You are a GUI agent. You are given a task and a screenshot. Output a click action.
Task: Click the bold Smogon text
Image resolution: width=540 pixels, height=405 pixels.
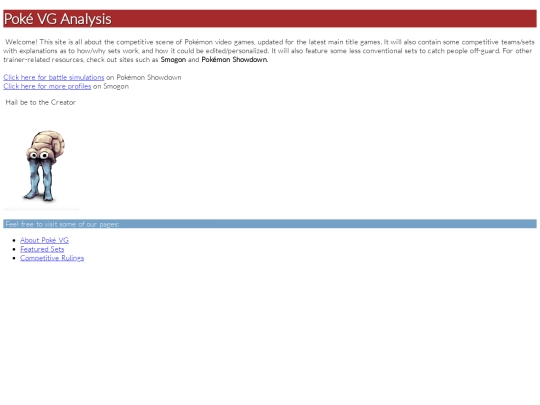173,60
